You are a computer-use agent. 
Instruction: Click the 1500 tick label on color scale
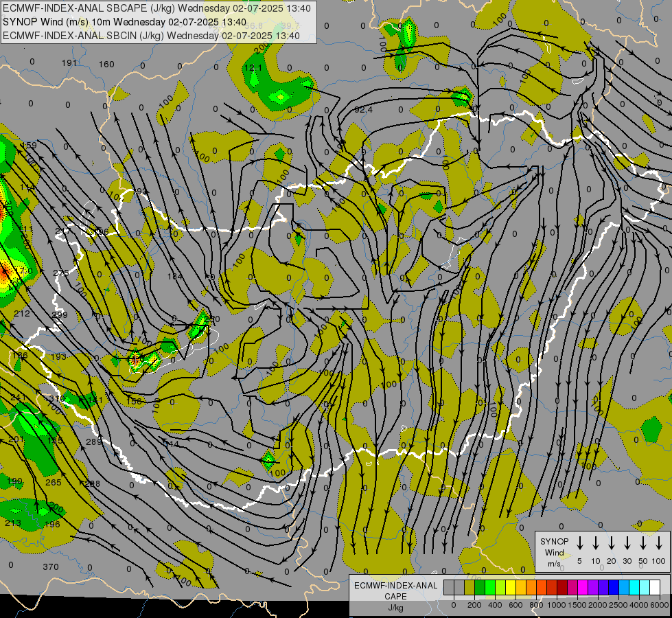coord(577,605)
